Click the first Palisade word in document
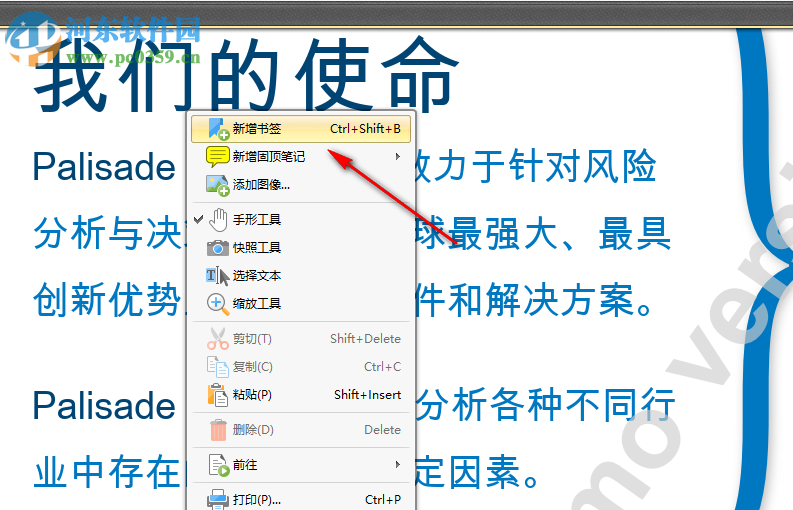 [x=104, y=167]
